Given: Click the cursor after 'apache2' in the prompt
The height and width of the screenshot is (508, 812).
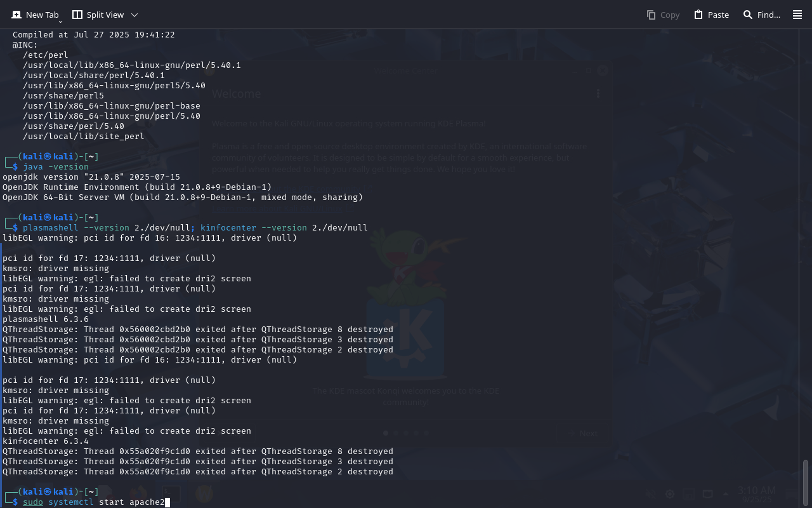Looking at the screenshot, I should tap(167, 502).
